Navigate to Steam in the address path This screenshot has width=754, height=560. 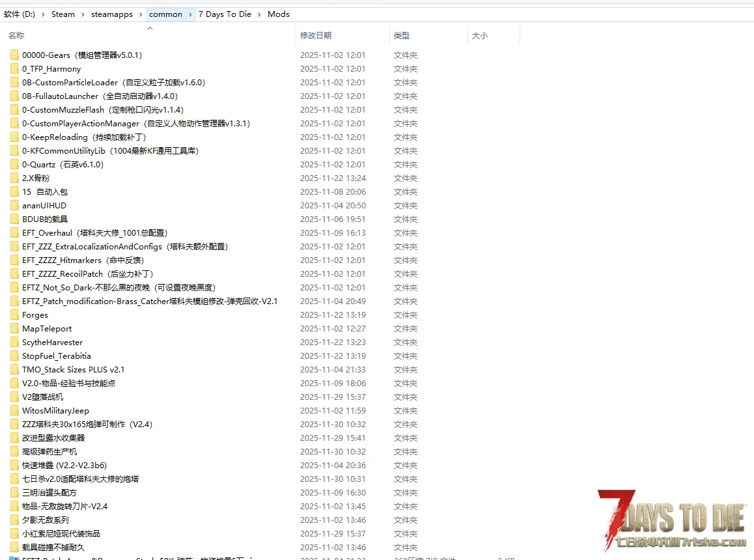click(63, 14)
